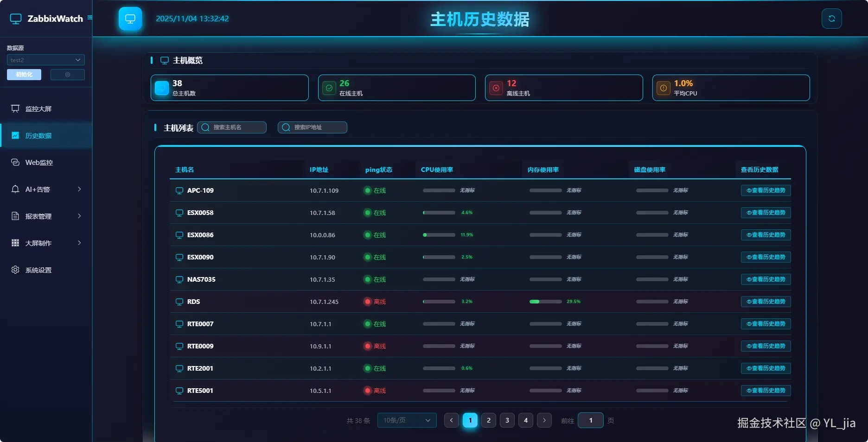The width and height of the screenshot is (868, 442).
Task: Click the monitor icon for RTE0009
Action: [179, 346]
